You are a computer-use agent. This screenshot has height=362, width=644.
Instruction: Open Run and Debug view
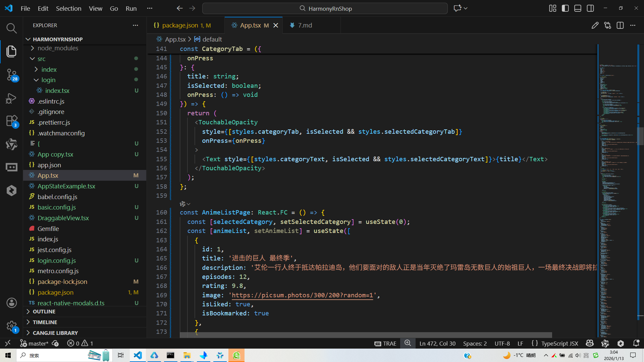tap(11, 98)
